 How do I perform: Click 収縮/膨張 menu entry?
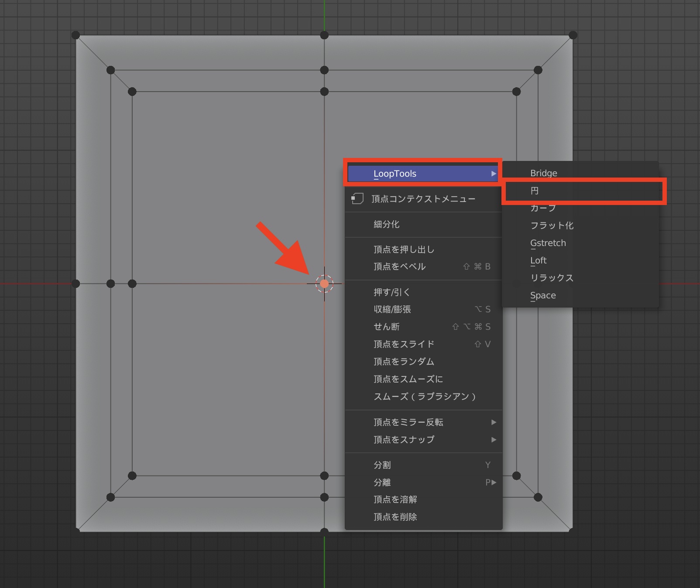pyautogui.click(x=392, y=309)
